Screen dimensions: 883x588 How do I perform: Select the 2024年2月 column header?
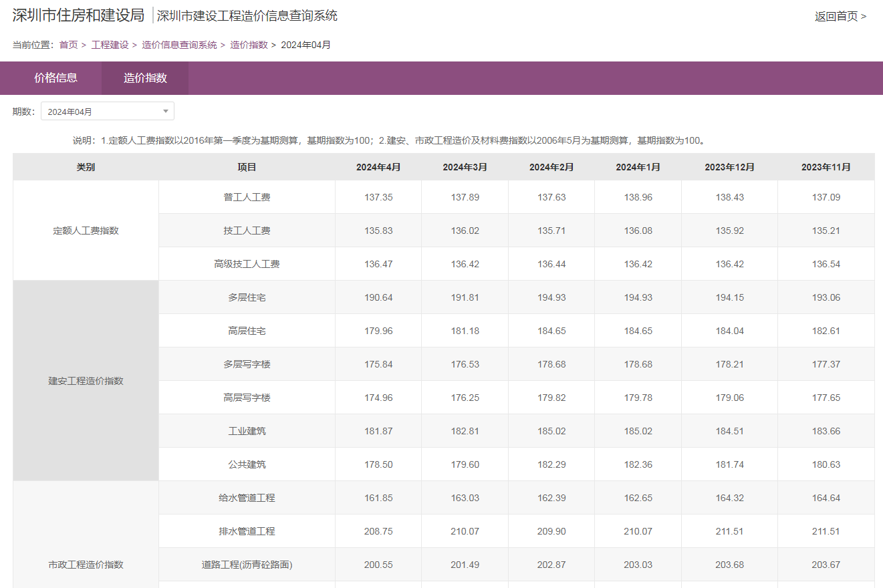[x=551, y=167]
